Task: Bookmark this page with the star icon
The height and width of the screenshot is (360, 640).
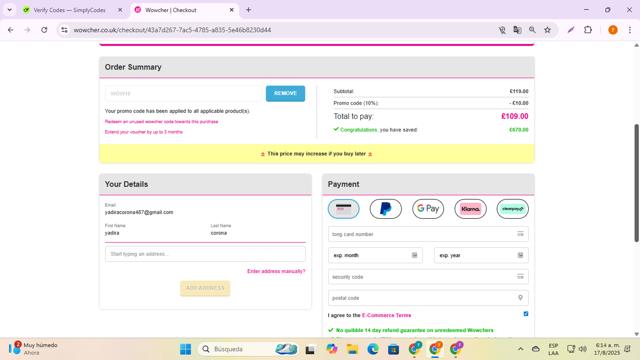Action: [x=547, y=30]
